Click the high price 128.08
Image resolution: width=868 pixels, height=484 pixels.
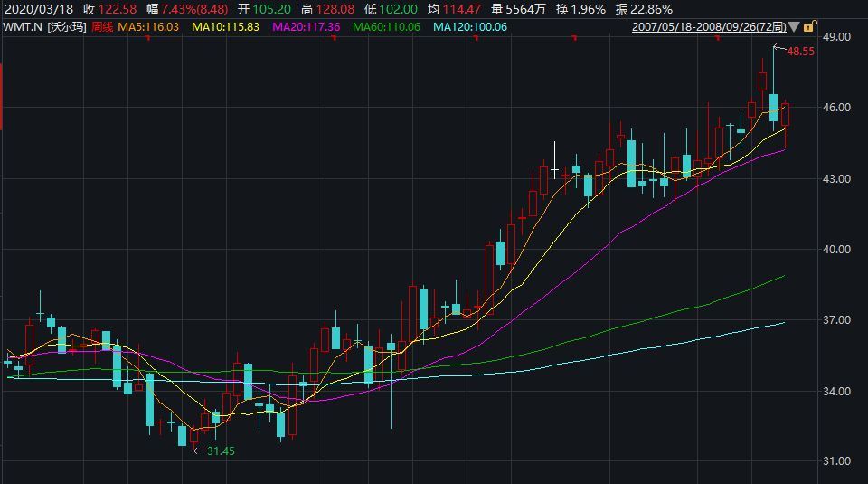pos(335,9)
